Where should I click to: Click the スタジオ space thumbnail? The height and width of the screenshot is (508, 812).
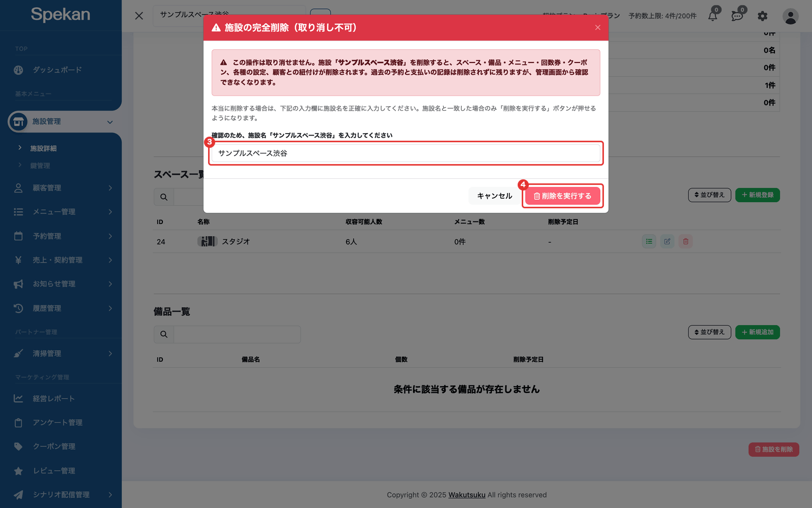pos(207,241)
